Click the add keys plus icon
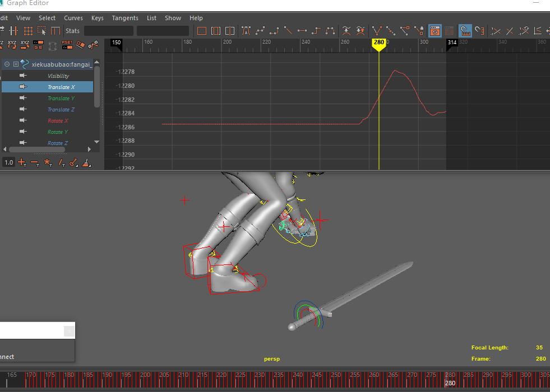Screen dimensions: 550x392 tap(22, 163)
